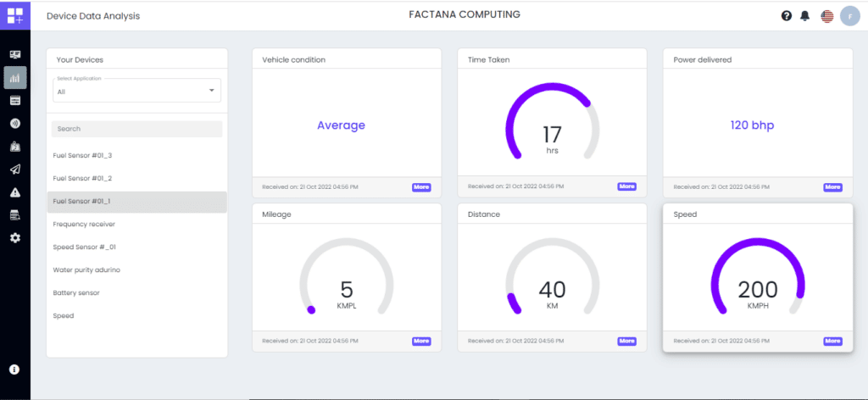868x400 pixels.
Task: Expand the Select Application dropdown arrow
Action: click(x=211, y=90)
